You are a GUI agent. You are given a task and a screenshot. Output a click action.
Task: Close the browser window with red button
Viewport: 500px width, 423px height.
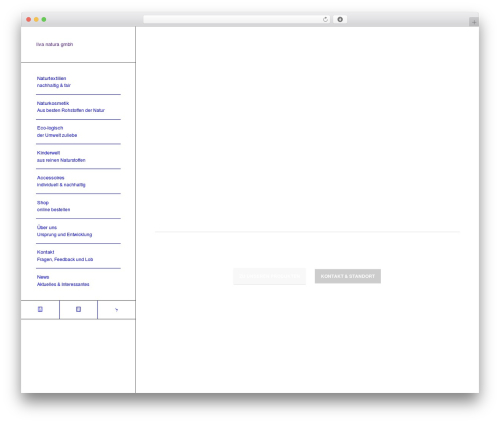point(29,20)
